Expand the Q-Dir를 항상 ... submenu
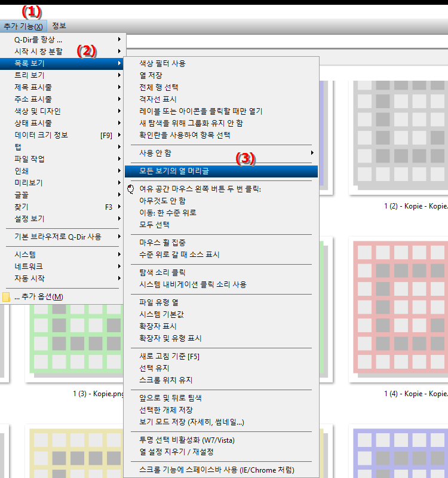The width and height of the screenshot is (448, 478). point(63,39)
